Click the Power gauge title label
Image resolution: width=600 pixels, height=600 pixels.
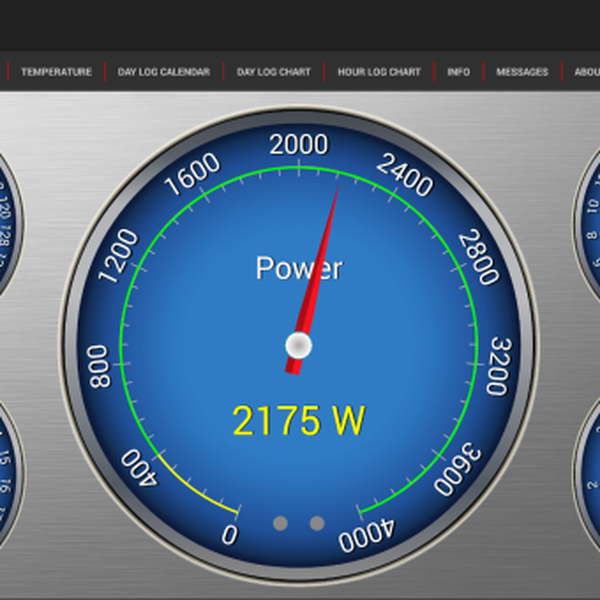[x=298, y=268]
